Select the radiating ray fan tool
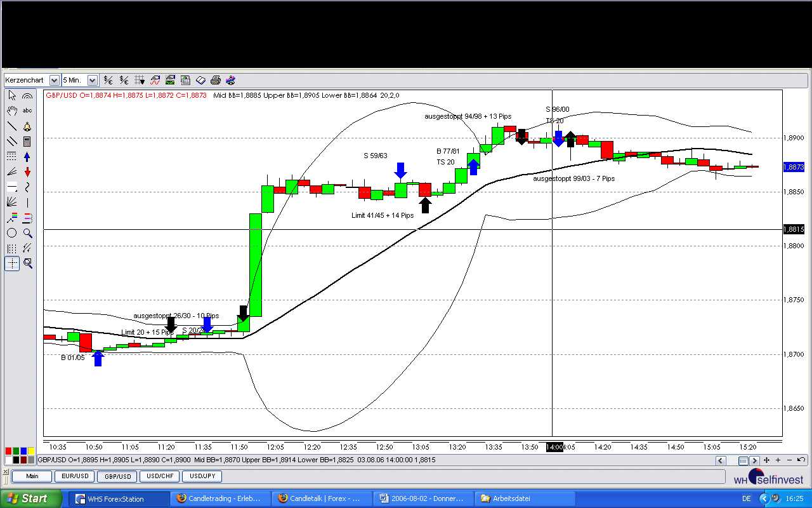Image resolution: width=812 pixels, height=508 pixels. [12, 203]
